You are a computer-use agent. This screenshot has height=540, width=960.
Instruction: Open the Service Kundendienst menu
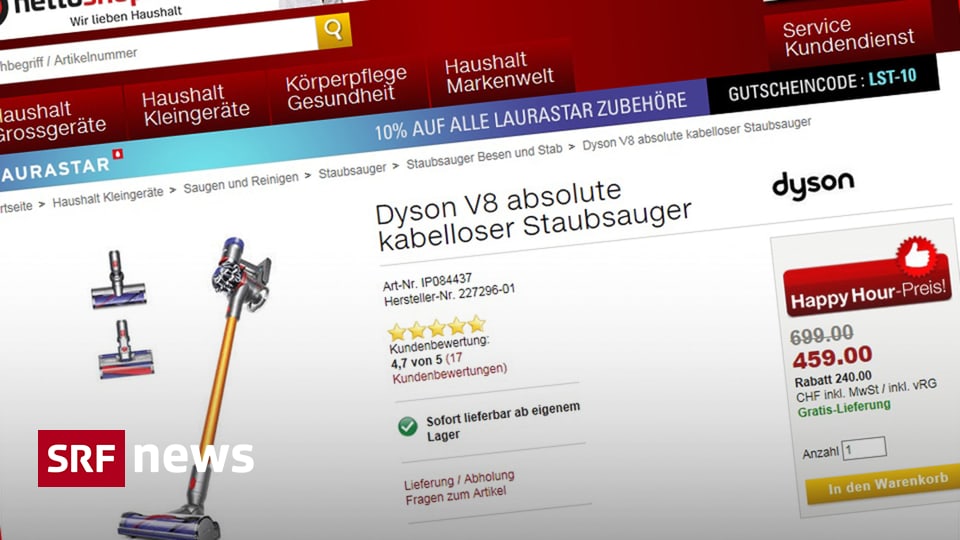[849, 36]
